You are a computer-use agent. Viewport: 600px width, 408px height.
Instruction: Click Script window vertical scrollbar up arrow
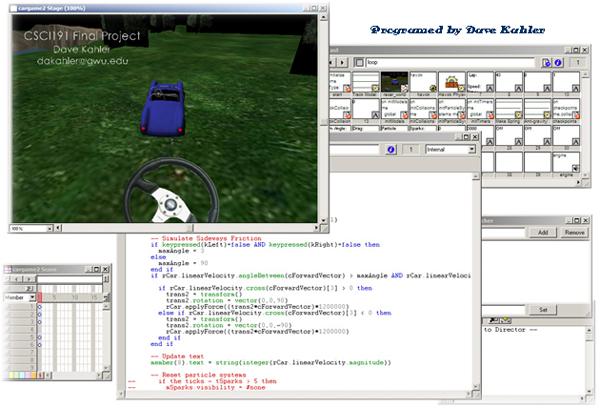(x=476, y=176)
